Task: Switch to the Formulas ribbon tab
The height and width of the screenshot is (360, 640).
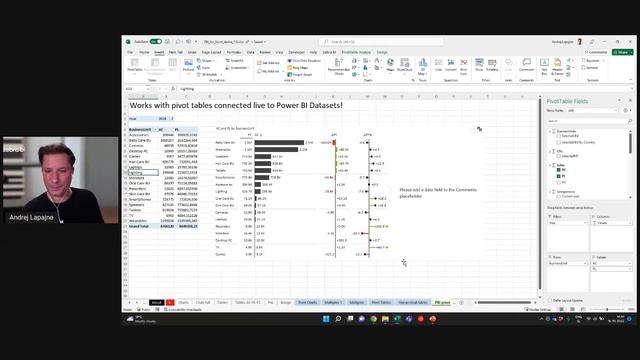Action: [x=234, y=53]
